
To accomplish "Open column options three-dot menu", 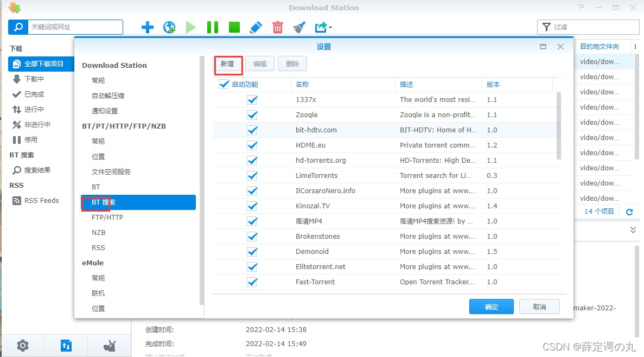I will 635,47.
